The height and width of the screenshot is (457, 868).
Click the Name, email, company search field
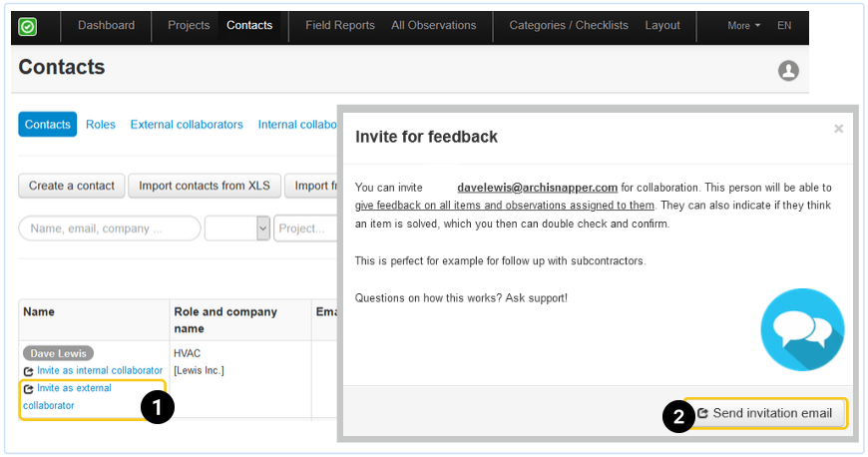pyautogui.click(x=110, y=228)
